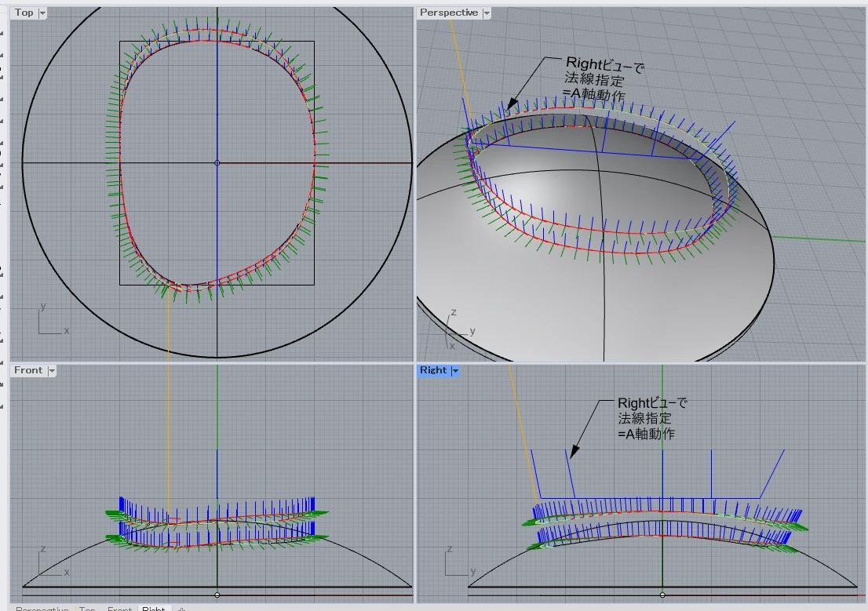Switch to the Top tab in bottom tab bar

[x=87, y=608]
